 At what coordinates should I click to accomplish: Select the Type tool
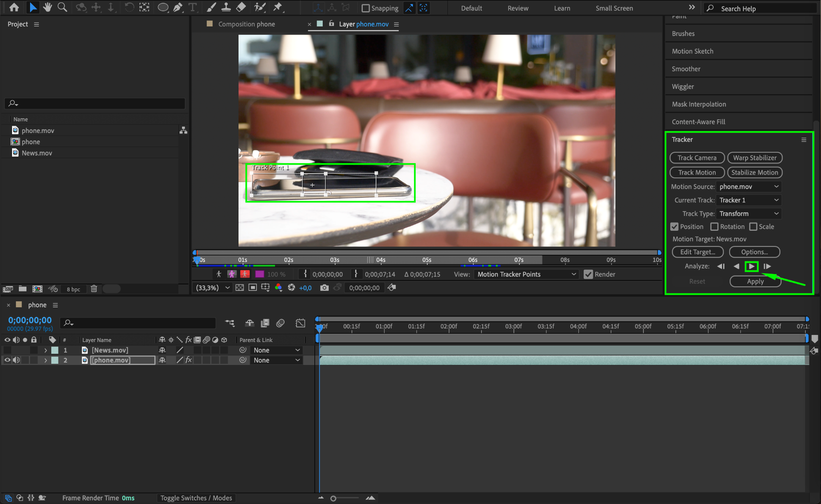click(192, 7)
